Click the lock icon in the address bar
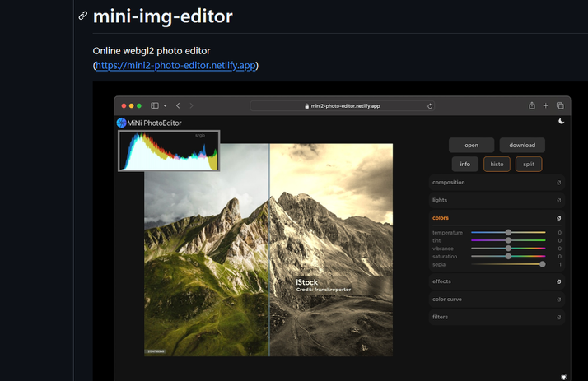This screenshot has height=381, width=588. tap(306, 106)
